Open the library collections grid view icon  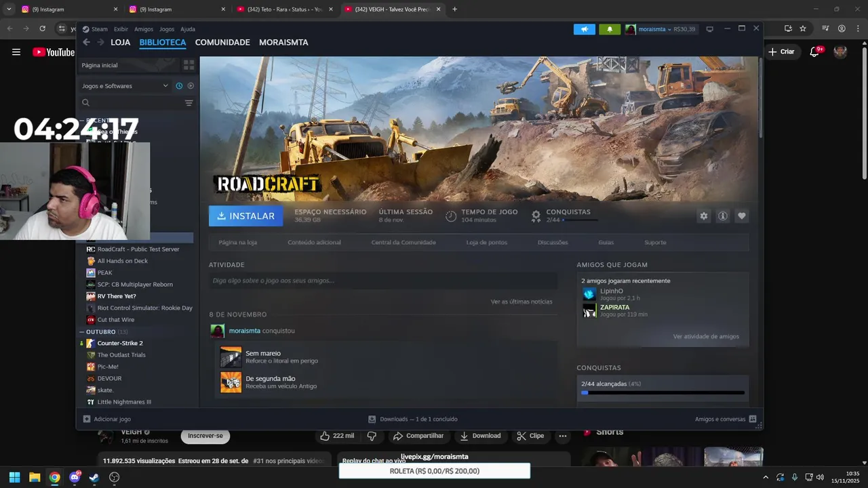click(x=189, y=65)
